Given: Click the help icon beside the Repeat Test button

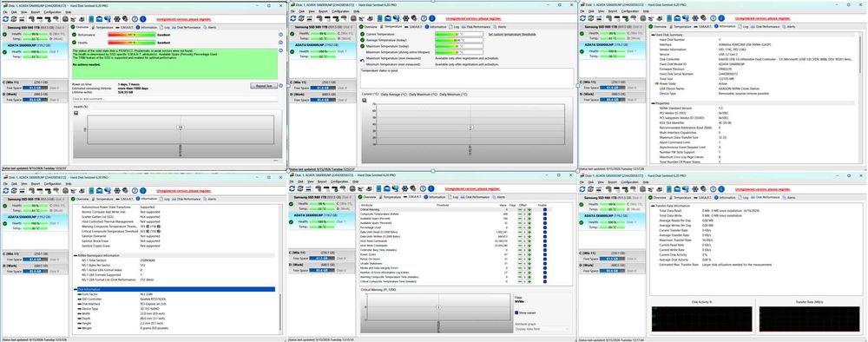Looking at the screenshot, I should pos(280,86).
